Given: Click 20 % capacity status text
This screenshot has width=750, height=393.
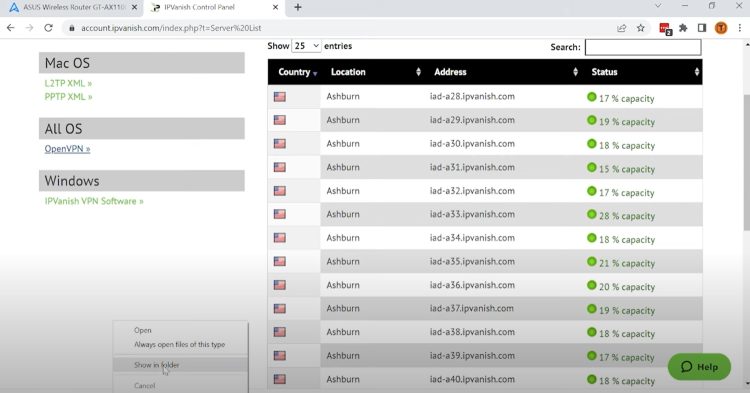Looking at the screenshot, I should click(x=627, y=287).
